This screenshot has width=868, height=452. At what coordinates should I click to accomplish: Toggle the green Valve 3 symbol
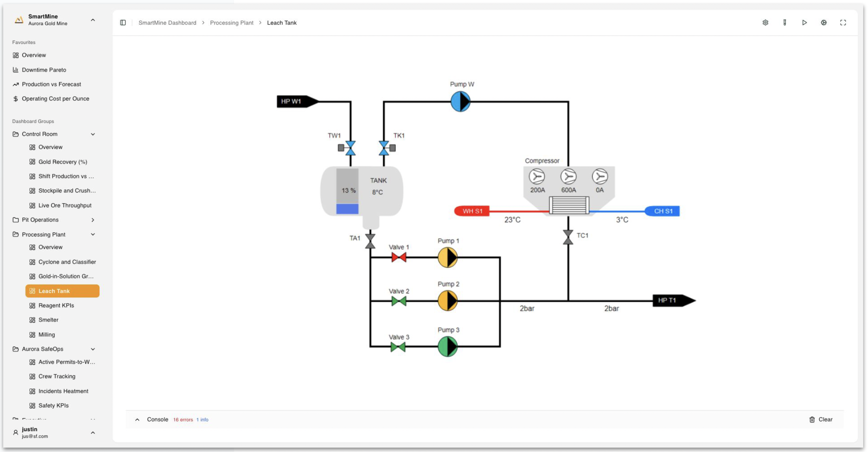coord(398,347)
